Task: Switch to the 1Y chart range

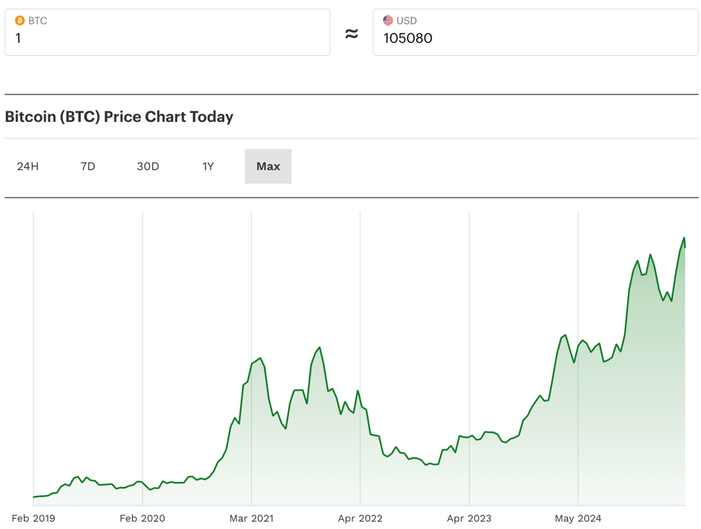Action: [208, 166]
